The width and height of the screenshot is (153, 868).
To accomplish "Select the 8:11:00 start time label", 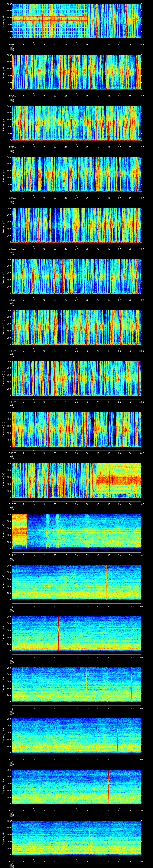I will (x=12, y=555).
